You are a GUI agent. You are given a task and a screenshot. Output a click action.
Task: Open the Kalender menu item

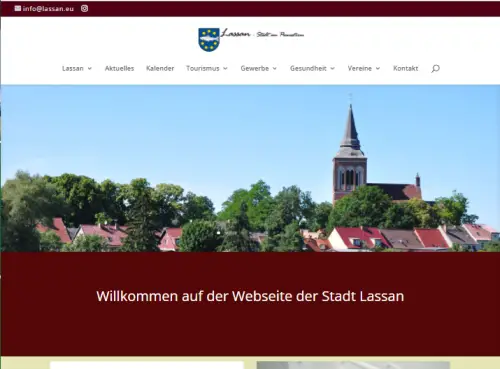click(x=160, y=68)
